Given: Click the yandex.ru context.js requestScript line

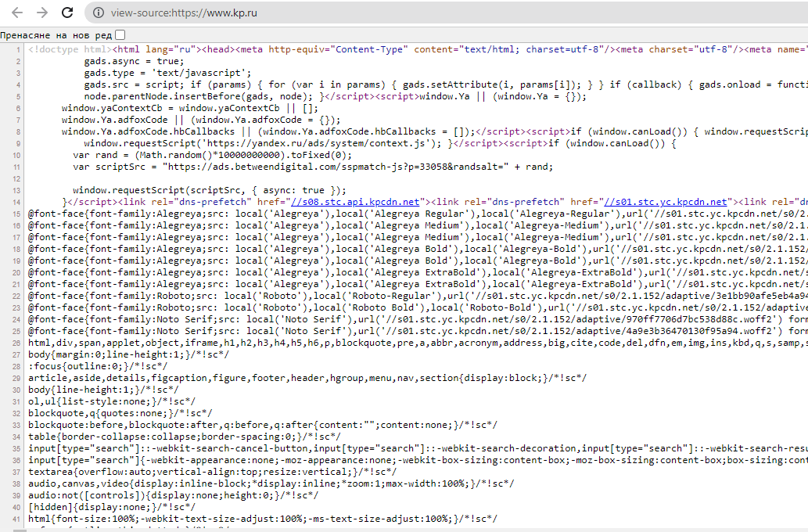Looking at the screenshot, I should [x=380, y=143].
